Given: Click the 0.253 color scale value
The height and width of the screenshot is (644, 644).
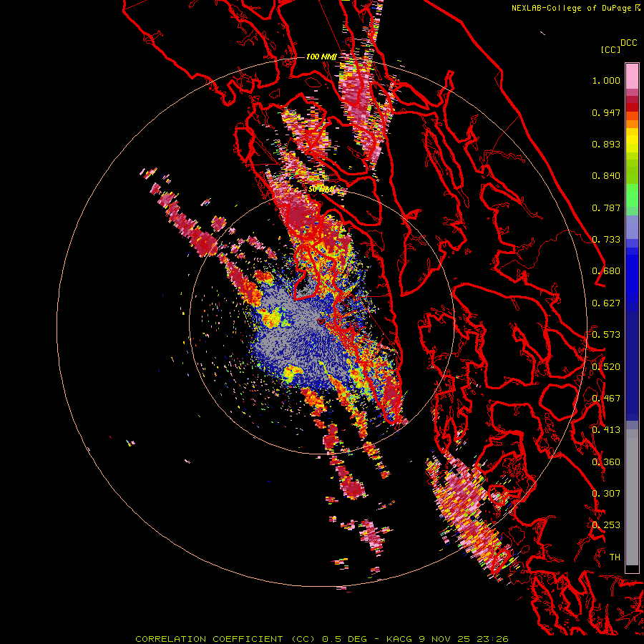Looking at the screenshot, I should coord(606,525).
